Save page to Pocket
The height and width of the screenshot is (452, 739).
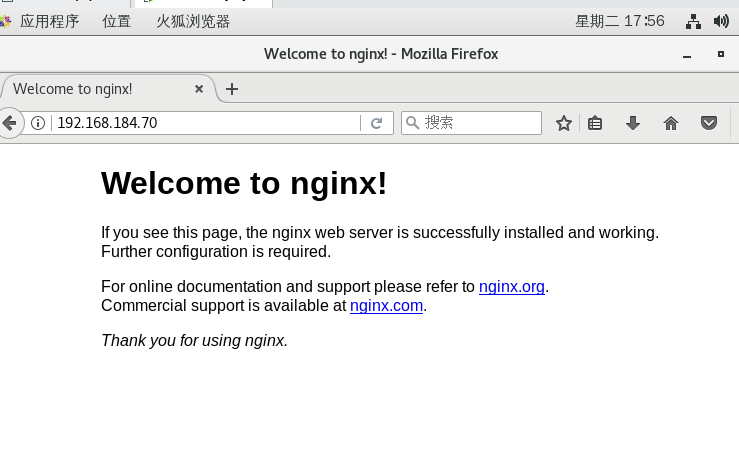coord(709,123)
